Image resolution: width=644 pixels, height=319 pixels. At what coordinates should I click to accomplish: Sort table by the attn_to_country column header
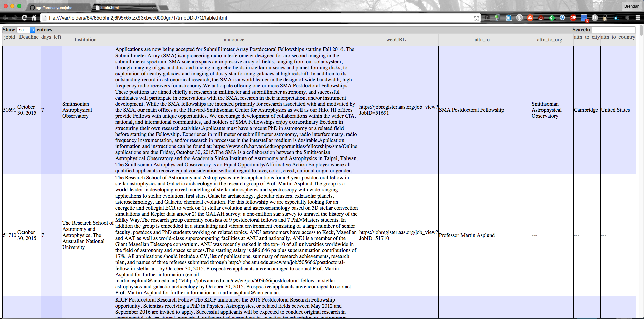(x=618, y=40)
